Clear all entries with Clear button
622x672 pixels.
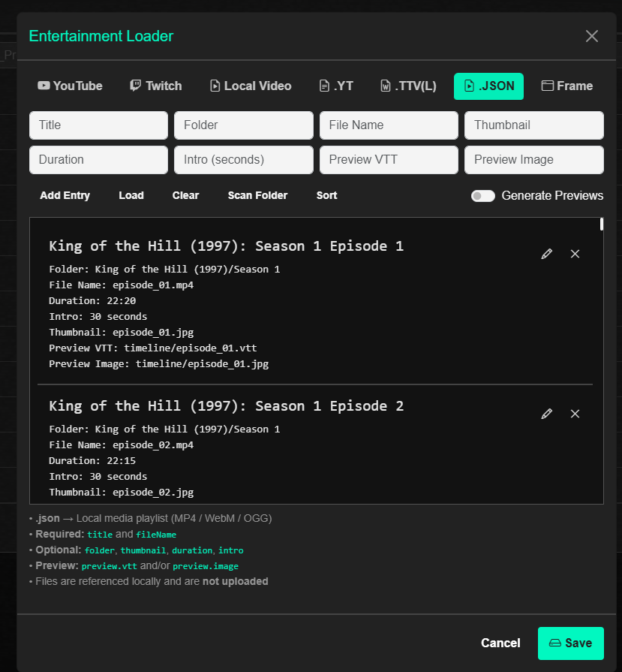[185, 195]
